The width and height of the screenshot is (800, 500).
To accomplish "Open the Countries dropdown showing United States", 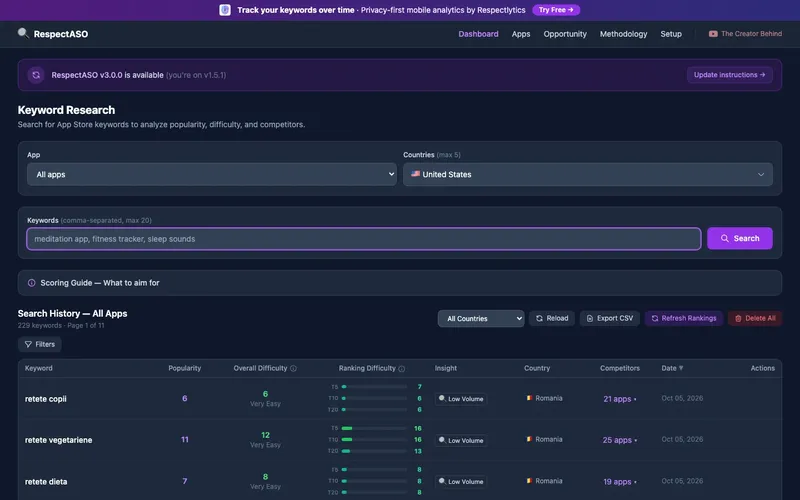I will click(x=588, y=174).
